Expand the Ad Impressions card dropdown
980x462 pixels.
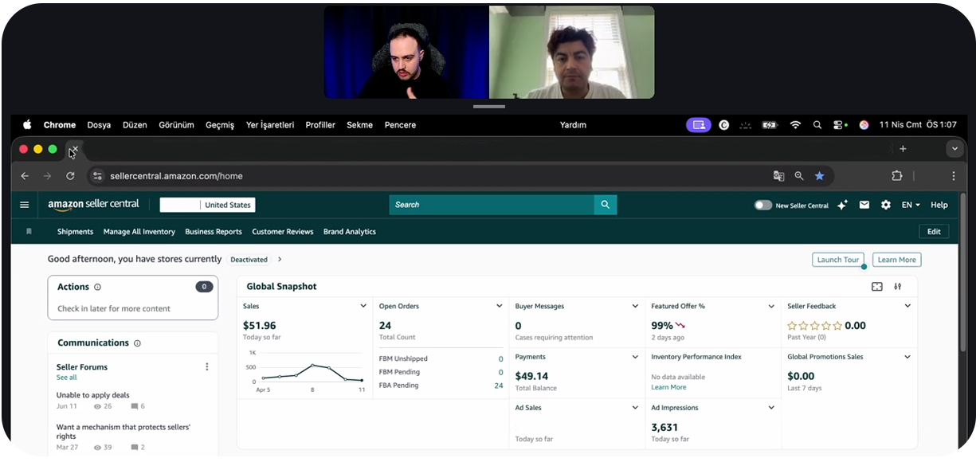tap(771, 408)
